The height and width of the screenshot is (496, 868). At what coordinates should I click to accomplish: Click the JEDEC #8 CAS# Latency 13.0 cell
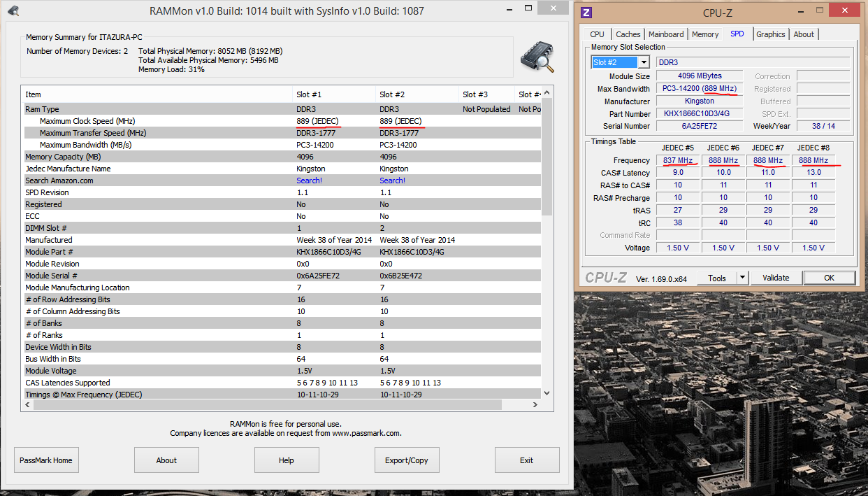(x=813, y=173)
